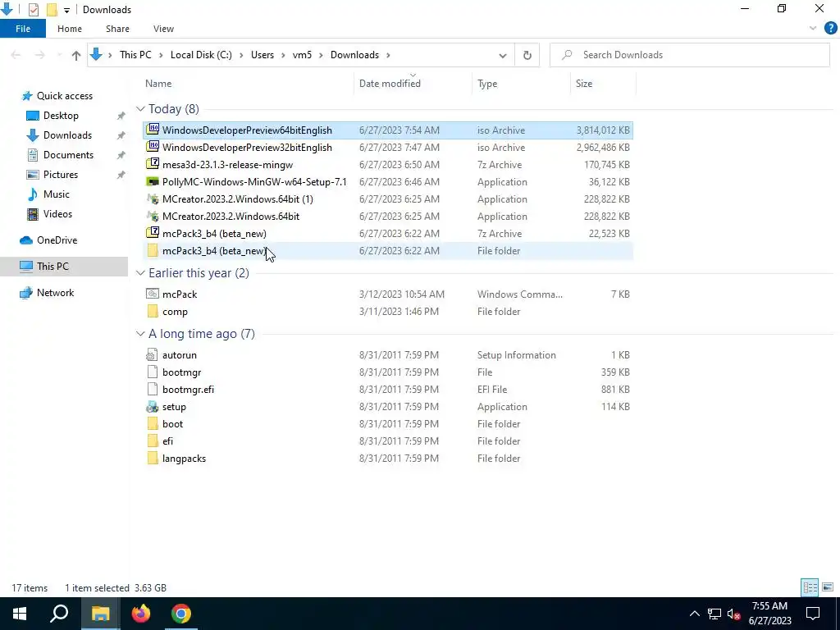Select the efi folder row
The width and height of the screenshot is (840, 630).
point(388,441)
